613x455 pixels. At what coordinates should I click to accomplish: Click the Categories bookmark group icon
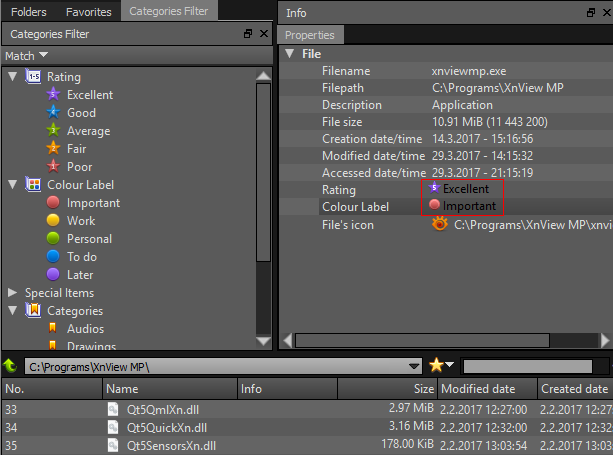coord(33,310)
